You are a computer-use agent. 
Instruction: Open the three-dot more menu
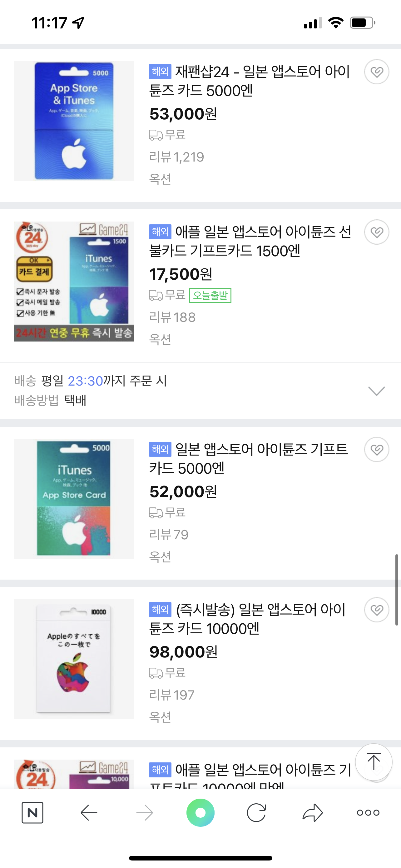368,813
